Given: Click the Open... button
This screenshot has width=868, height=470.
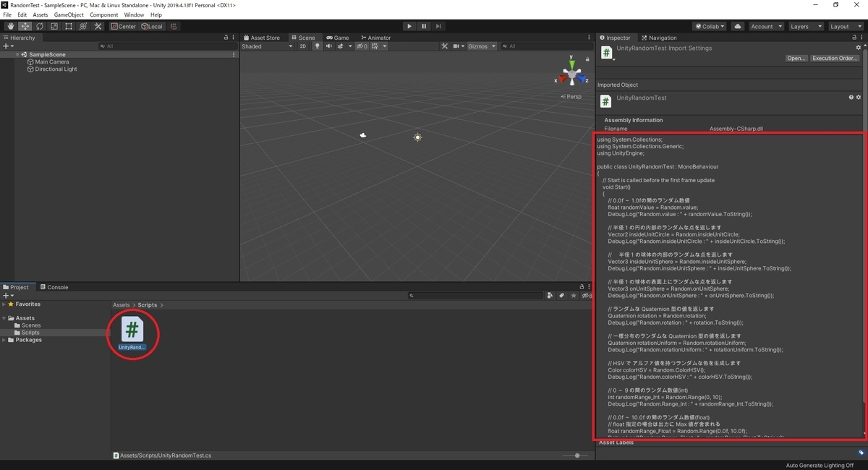Looking at the screenshot, I should click(796, 59).
